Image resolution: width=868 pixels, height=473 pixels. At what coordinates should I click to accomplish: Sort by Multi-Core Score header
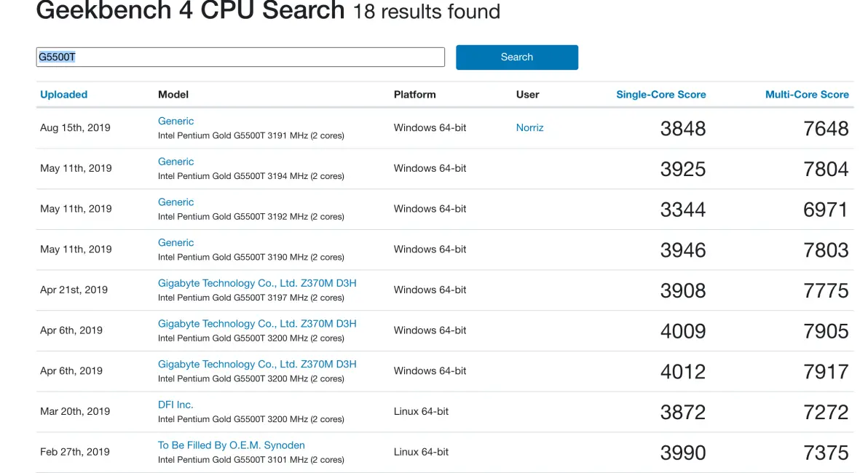click(807, 94)
